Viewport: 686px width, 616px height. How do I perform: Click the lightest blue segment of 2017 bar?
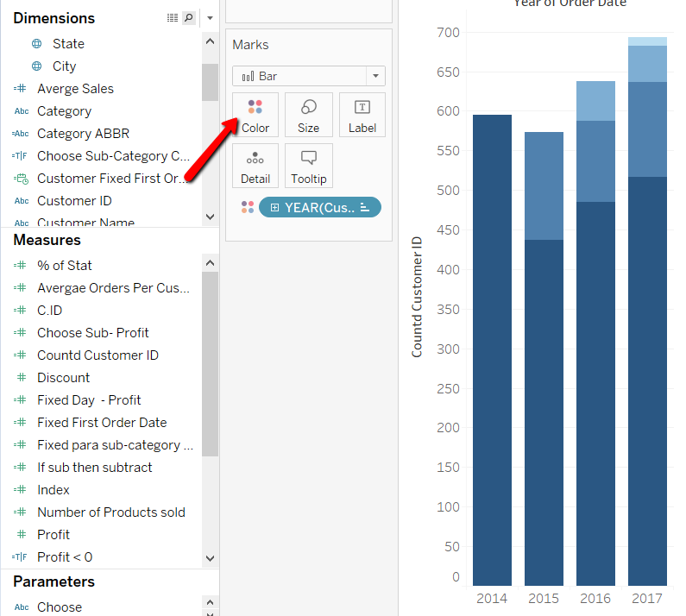click(647, 41)
